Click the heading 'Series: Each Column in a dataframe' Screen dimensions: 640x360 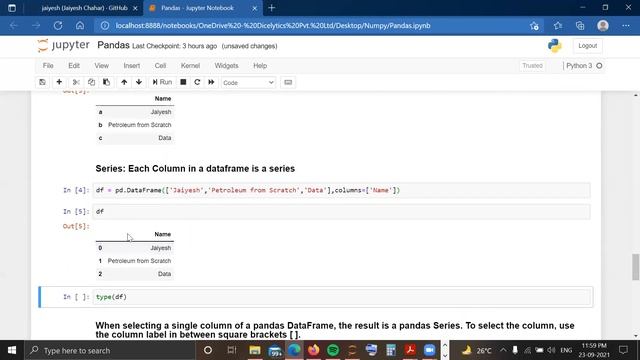[x=195, y=169]
